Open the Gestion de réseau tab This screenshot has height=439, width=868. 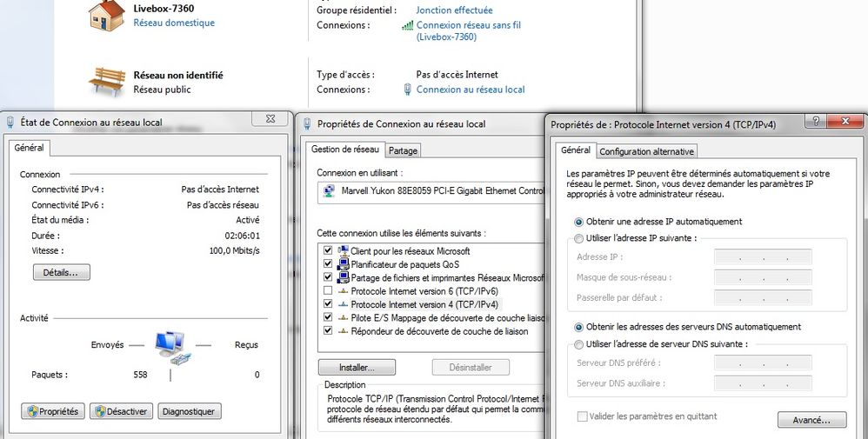[x=344, y=149]
